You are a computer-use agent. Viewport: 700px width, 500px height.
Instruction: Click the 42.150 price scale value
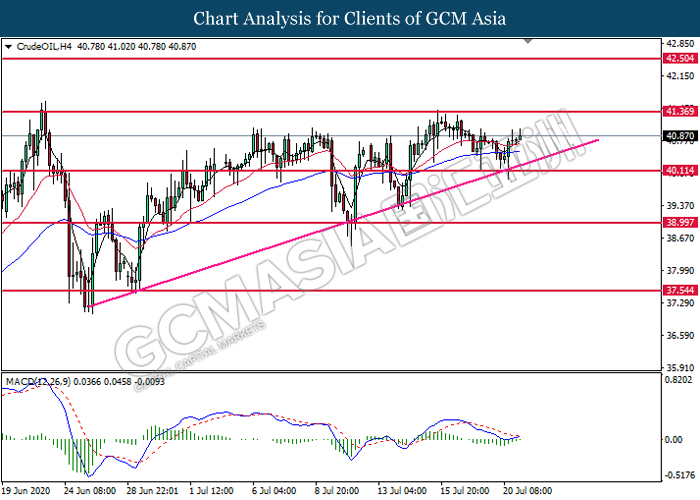click(x=680, y=76)
